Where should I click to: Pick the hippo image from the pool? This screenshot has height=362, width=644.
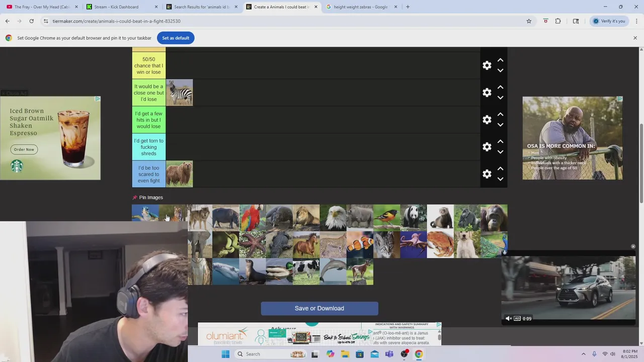point(225,218)
